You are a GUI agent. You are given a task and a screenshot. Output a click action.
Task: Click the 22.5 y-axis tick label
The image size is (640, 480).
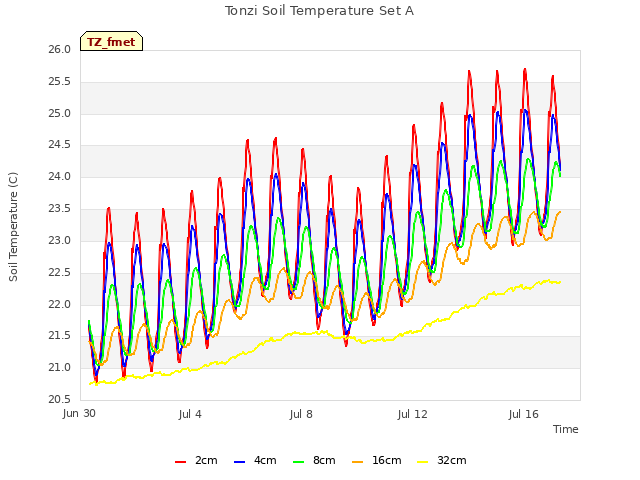pos(60,272)
